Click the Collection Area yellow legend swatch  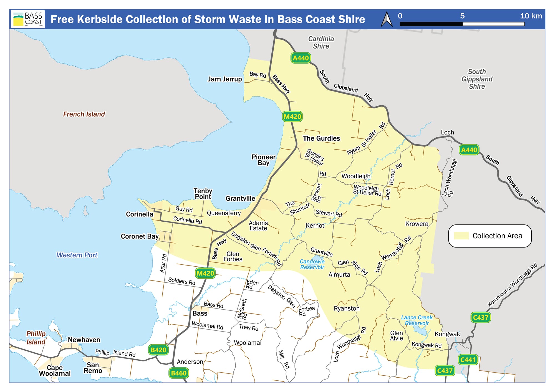461,236
